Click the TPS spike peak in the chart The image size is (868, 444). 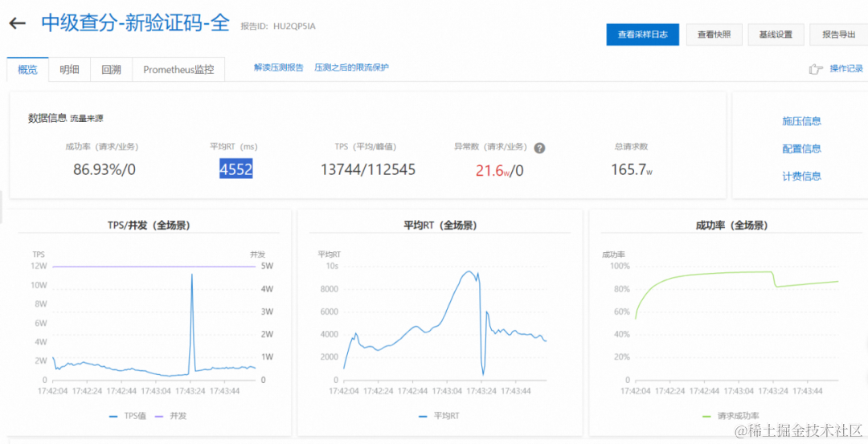tap(192, 275)
